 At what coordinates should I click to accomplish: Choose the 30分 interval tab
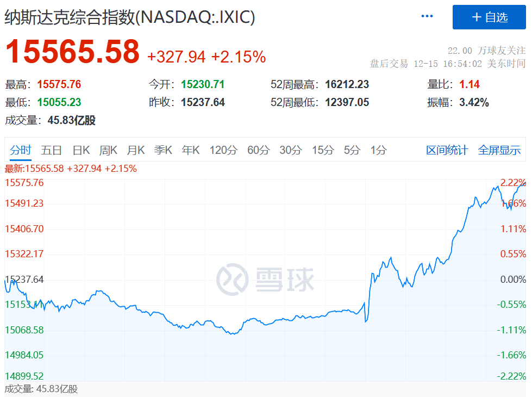coord(290,150)
